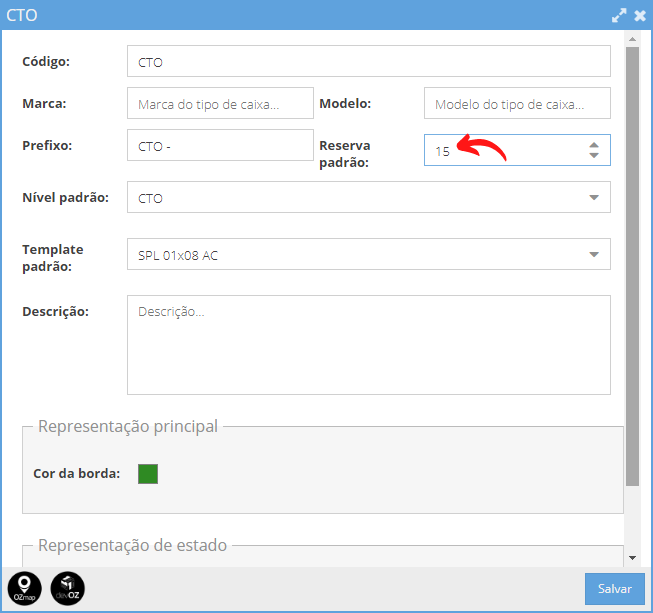Screen dimensions: 653x613
Task: Expand the CTO dialog to fullscreen
Action: tap(619, 15)
